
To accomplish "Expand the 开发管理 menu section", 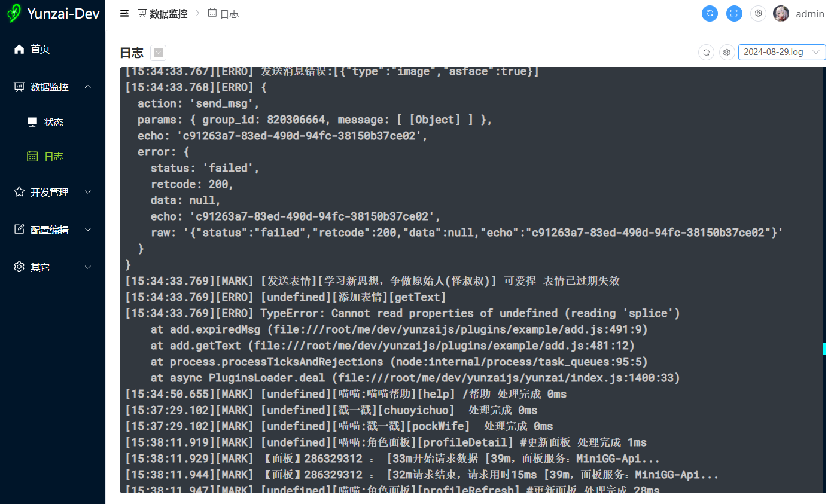I will (53, 192).
